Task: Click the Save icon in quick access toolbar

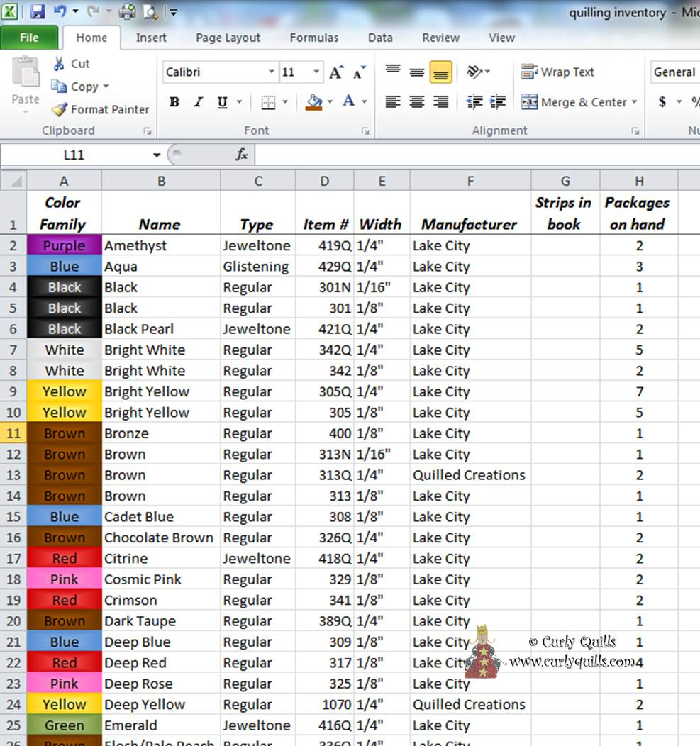Action: tap(38, 11)
